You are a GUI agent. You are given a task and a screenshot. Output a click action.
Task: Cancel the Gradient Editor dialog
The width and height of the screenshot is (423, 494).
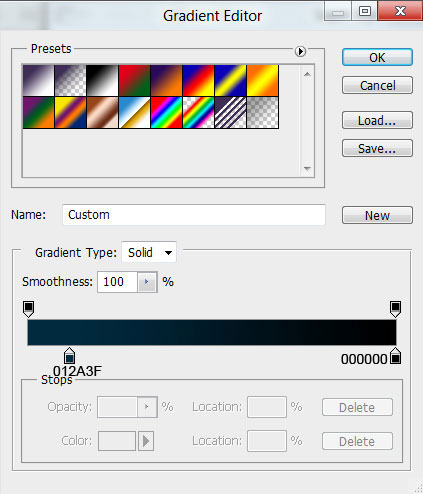pyautogui.click(x=377, y=86)
